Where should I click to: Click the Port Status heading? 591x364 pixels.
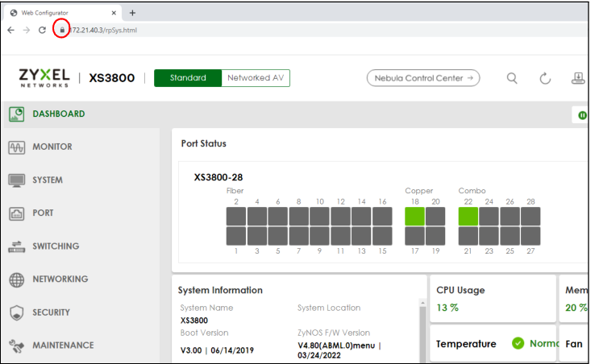pyautogui.click(x=203, y=143)
